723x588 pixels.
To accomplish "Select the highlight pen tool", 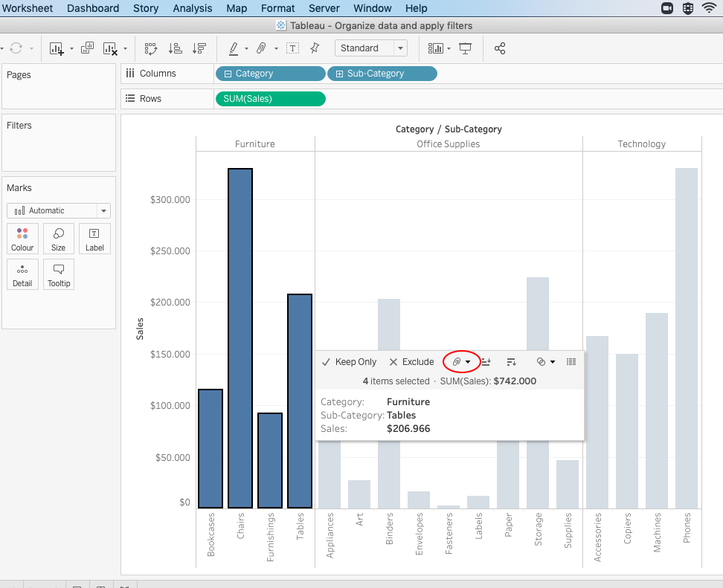I will point(234,48).
